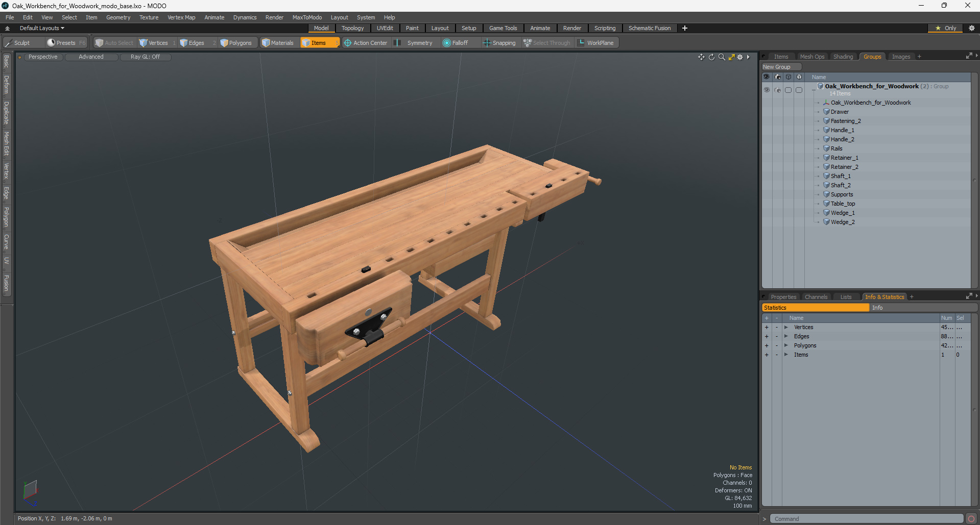Open the WorkPlane options
This screenshot has height=525, width=980.
pos(596,43)
